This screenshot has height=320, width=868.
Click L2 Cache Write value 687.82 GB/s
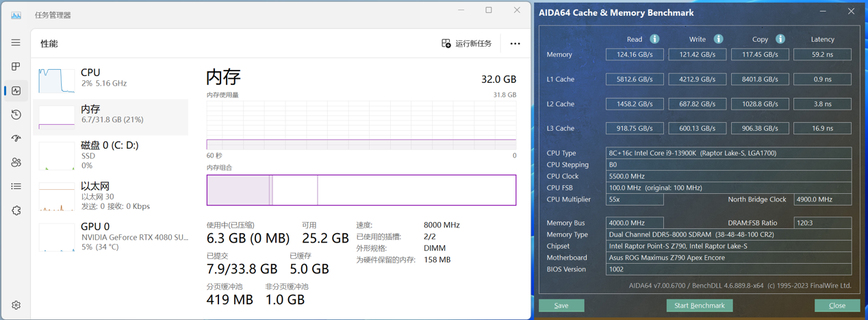(698, 103)
